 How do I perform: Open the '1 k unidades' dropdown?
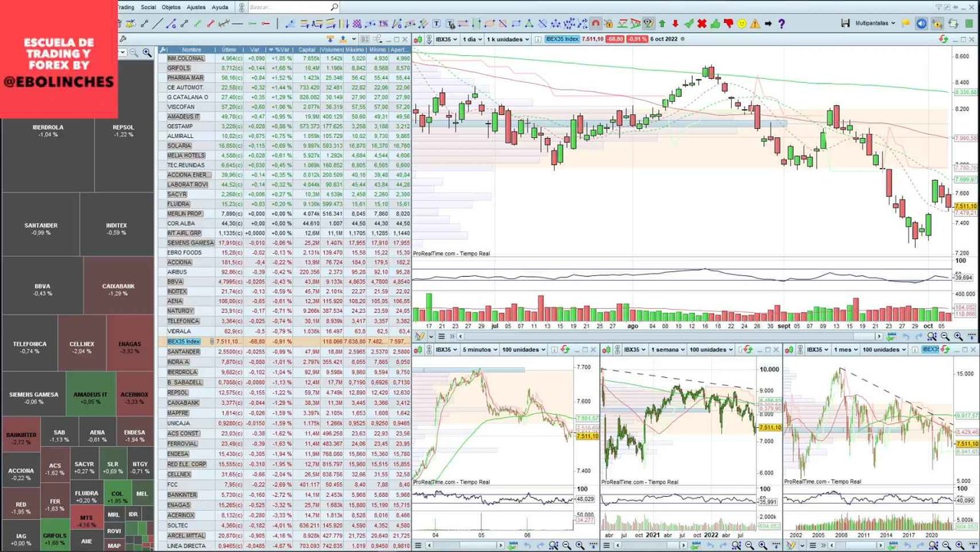pos(508,39)
